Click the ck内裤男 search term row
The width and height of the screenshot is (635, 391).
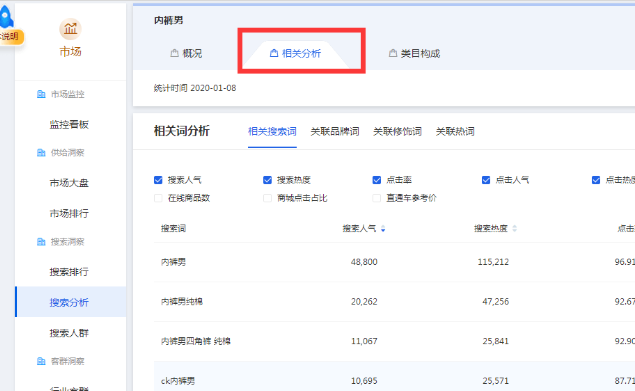click(x=178, y=381)
